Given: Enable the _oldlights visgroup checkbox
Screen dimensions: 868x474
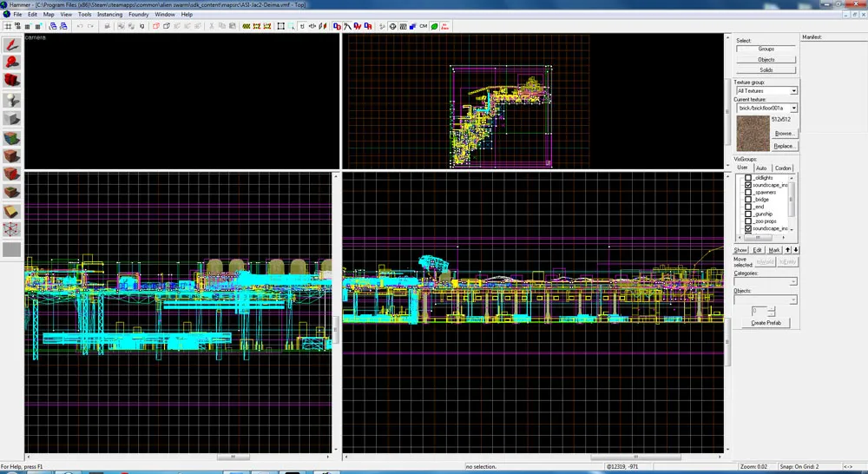Looking at the screenshot, I should 748,178.
